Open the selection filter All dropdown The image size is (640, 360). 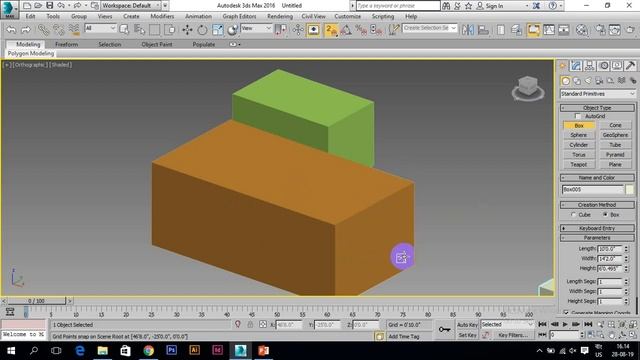coord(100,28)
